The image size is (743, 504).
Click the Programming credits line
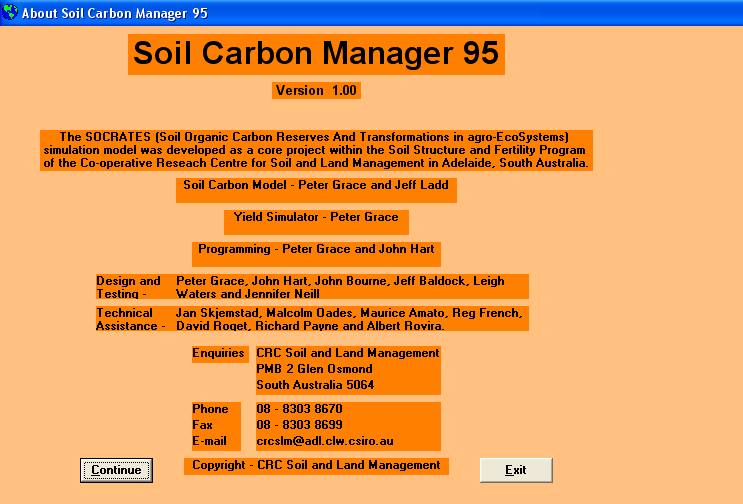316,254
